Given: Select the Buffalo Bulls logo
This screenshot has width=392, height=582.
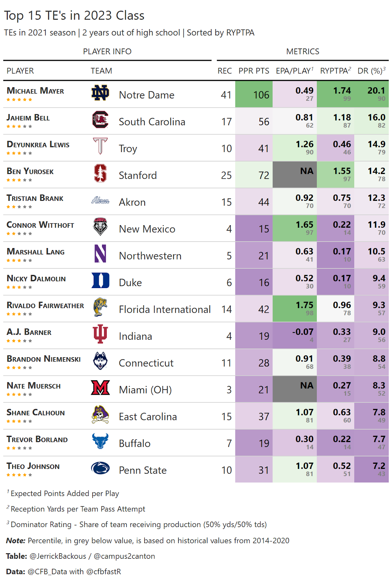Looking at the screenshot, I should [100, 441].
